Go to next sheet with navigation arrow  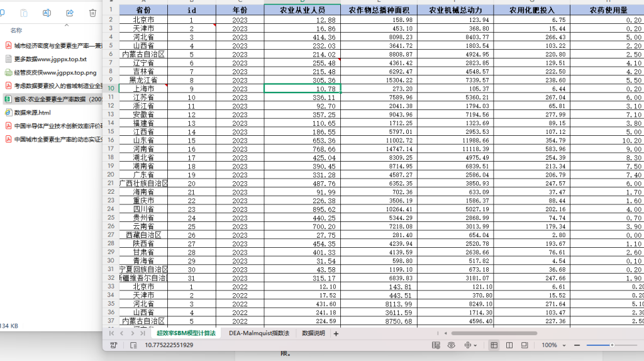click(132, 333)
